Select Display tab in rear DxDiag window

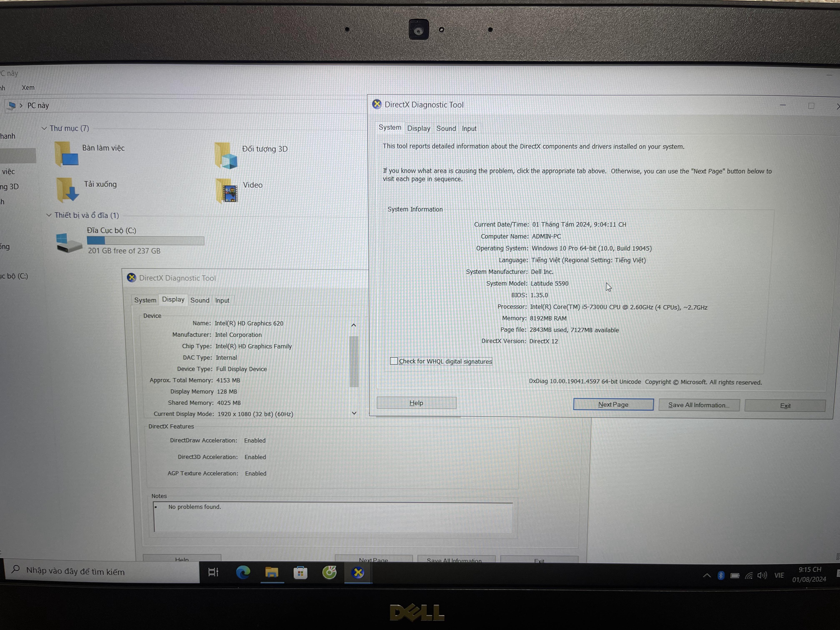point(173,299)
